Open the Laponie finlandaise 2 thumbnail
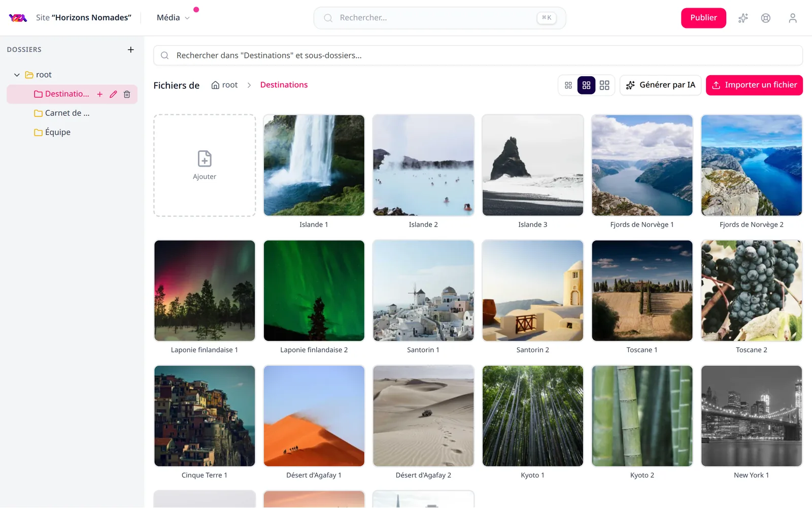This screenshot has width=812, height=508. 314,291
